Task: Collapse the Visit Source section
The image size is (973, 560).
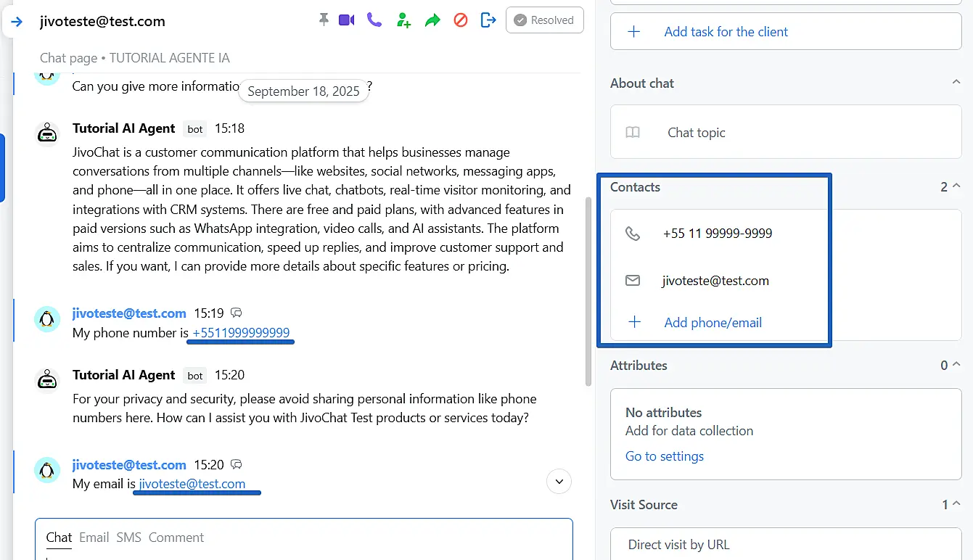Action: [956, 504]
